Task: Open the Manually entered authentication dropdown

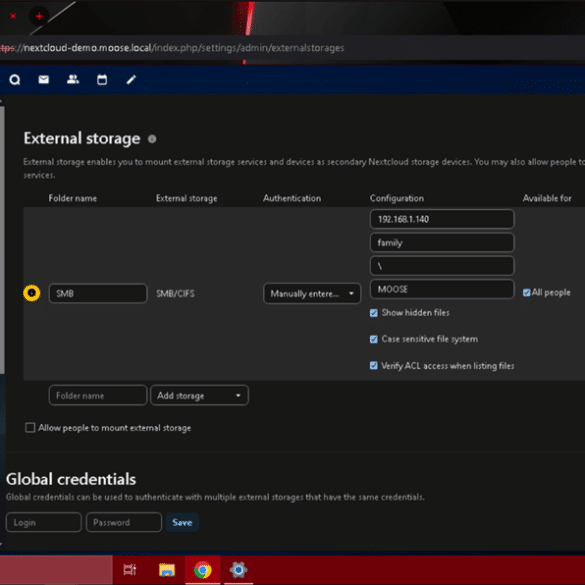Action: coord(312,294)
